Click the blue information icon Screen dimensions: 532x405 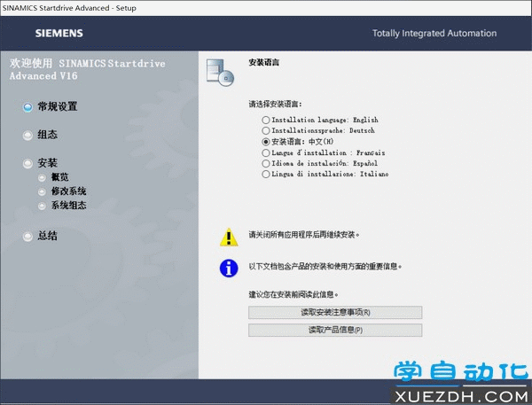tap(229, 269)
